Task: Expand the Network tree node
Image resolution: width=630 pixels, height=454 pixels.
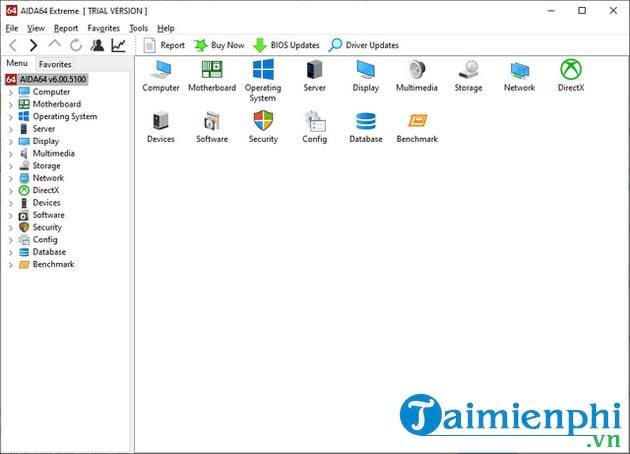Action: click(x=11, y=179)
